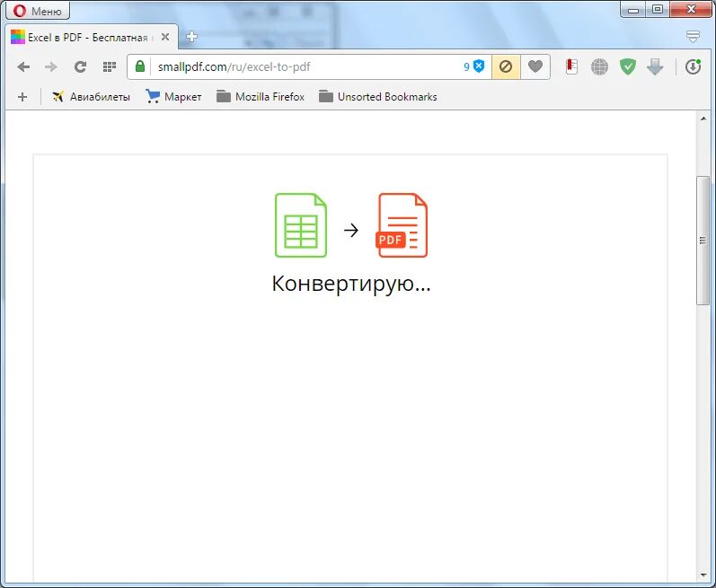Image resolution: width=716 pixels, height=588 pixels.
Task: Open Авиабилеты bookmark
Action: [91, 97]
